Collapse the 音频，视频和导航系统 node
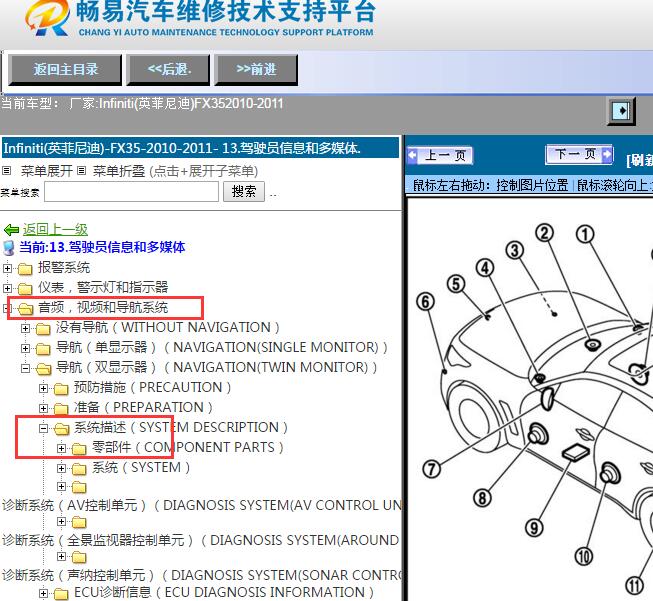This screenshot has width=653, height=601. point(7,308)
